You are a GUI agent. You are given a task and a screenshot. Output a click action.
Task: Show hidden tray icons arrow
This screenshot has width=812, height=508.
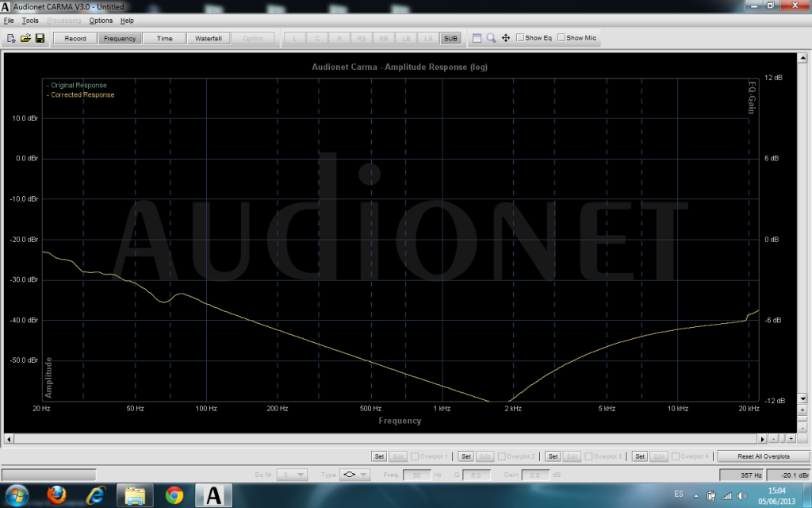click(x=696, y=496)
